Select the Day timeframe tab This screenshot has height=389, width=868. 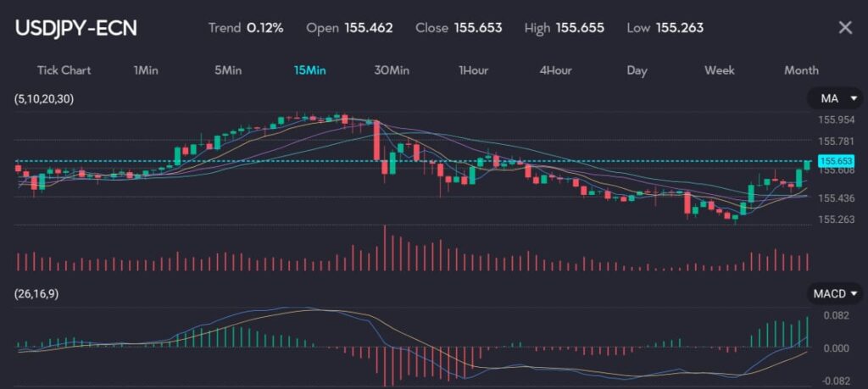tap(637, 70)
